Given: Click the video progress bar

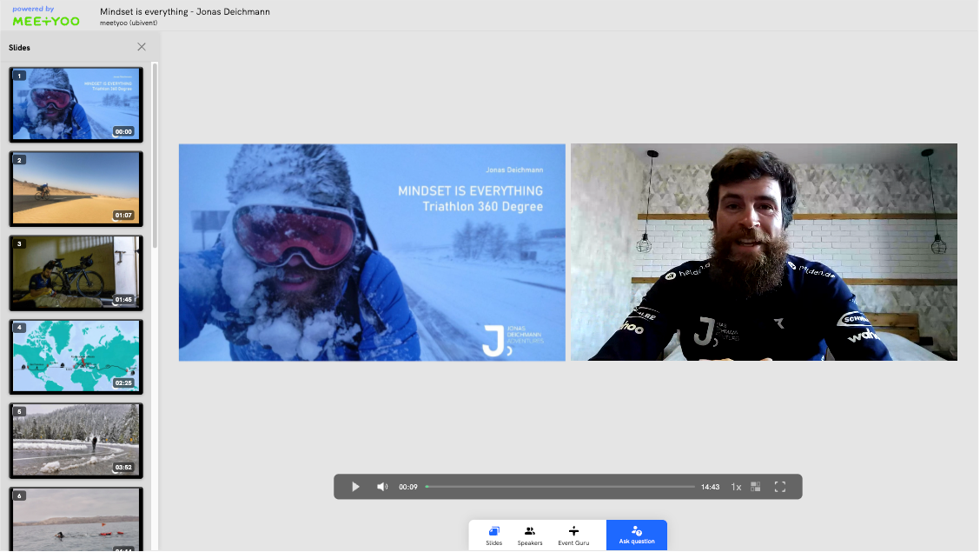Looking at the screenshot, I should coord(560,487).
